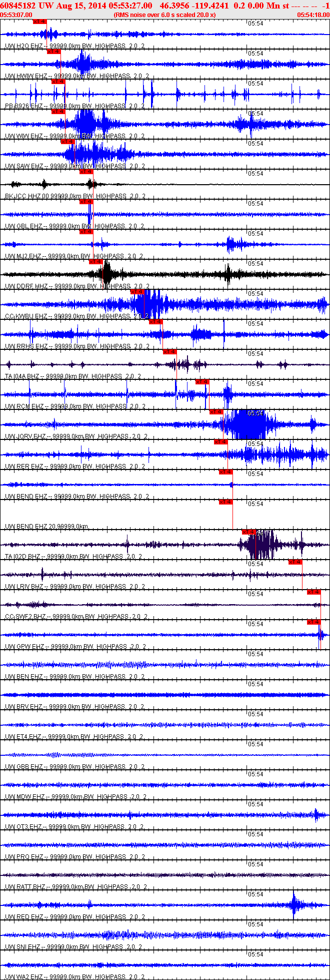
Task: Click the pick flag on UW LRIV trace
Action: [x=295, y=562]
